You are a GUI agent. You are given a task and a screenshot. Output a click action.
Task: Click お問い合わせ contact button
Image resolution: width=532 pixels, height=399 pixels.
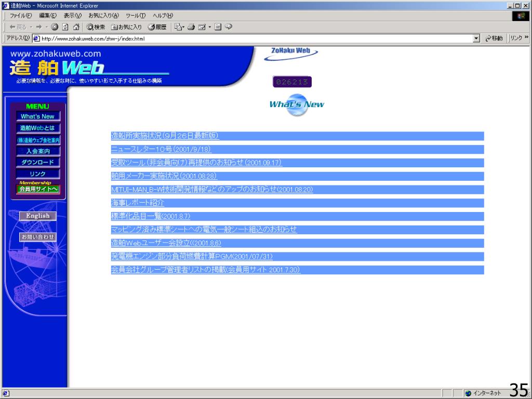point(38,237)
